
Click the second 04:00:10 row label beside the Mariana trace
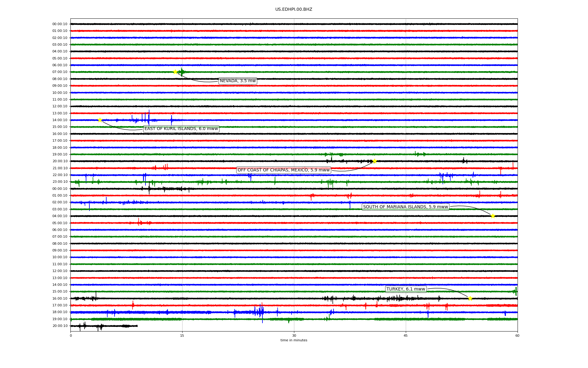point(60,216)
